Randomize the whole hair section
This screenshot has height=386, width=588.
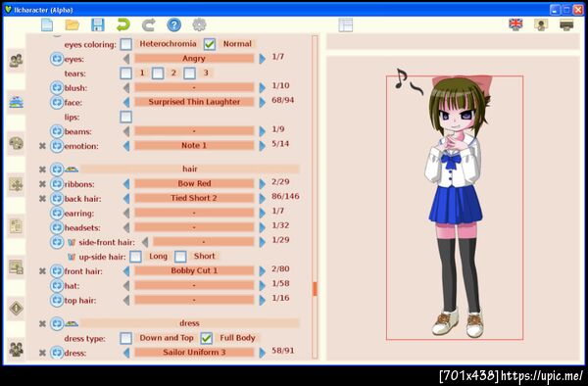(57, 169)
